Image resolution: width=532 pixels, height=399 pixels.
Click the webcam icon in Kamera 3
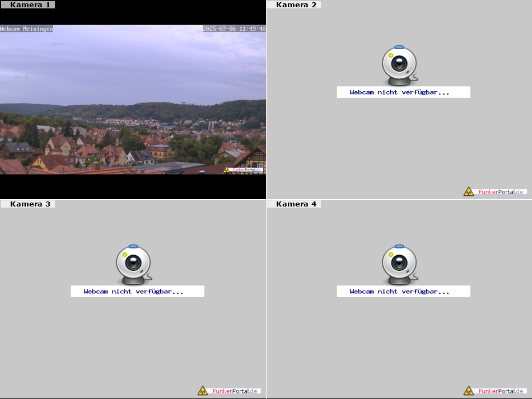134,265
